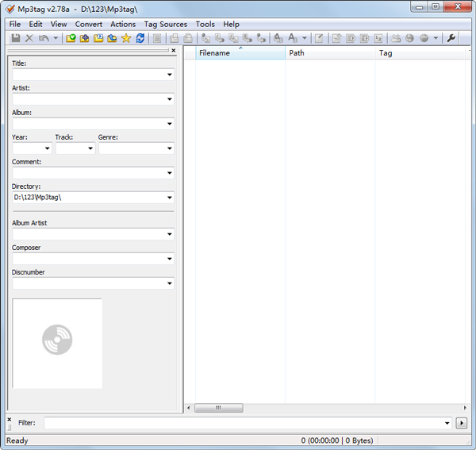Click the Options wrench icon
This screenshot has height=450, width=476.
(x=451, y=38)
